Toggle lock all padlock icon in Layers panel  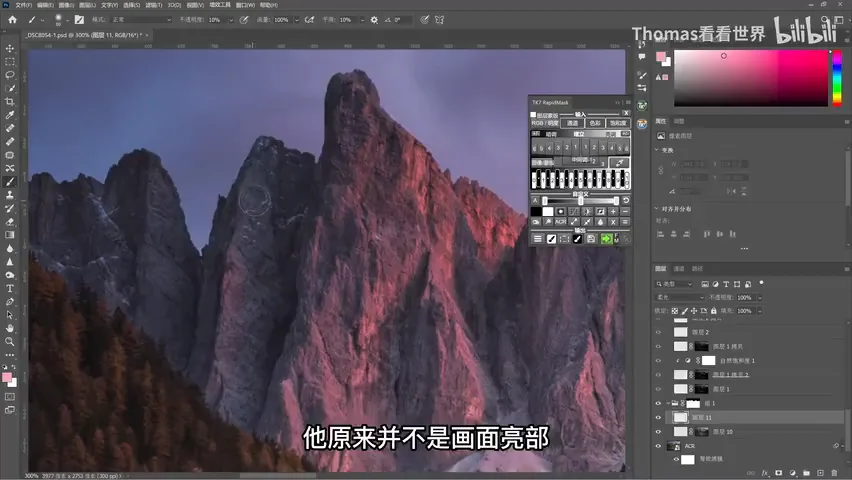coord(713,311)
